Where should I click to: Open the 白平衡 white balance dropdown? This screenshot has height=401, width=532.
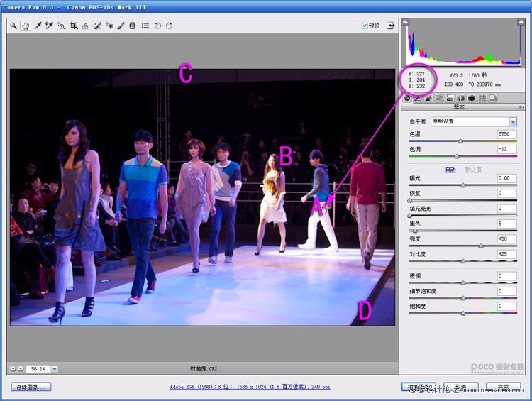click(x=513, y=122)
